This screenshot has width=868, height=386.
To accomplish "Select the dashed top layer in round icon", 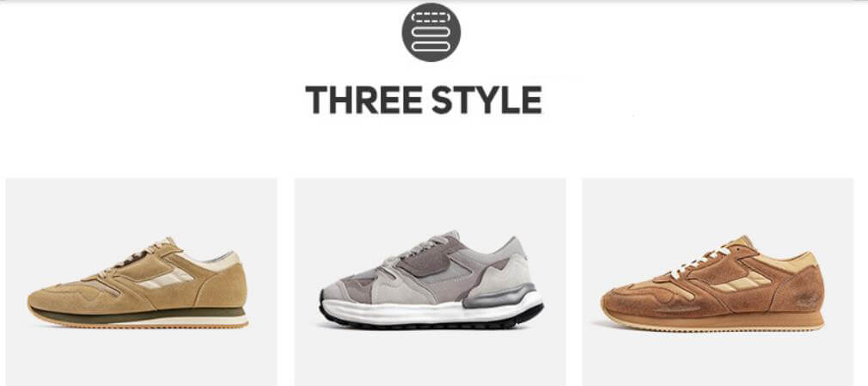I will [x=430, y=18].
